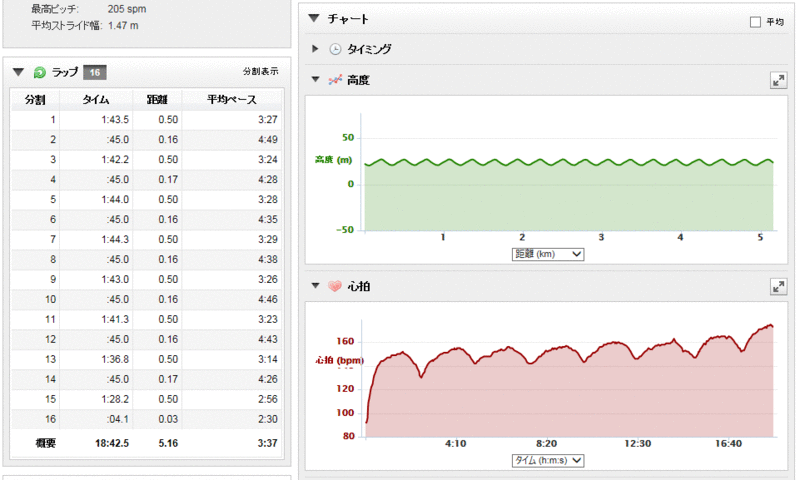Click the clock icon next to タイミング

click(335, 49)
